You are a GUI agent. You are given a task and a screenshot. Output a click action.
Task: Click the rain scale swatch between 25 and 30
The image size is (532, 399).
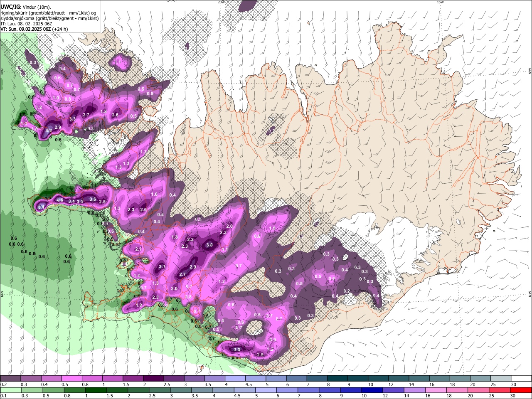tap(499, 390)
